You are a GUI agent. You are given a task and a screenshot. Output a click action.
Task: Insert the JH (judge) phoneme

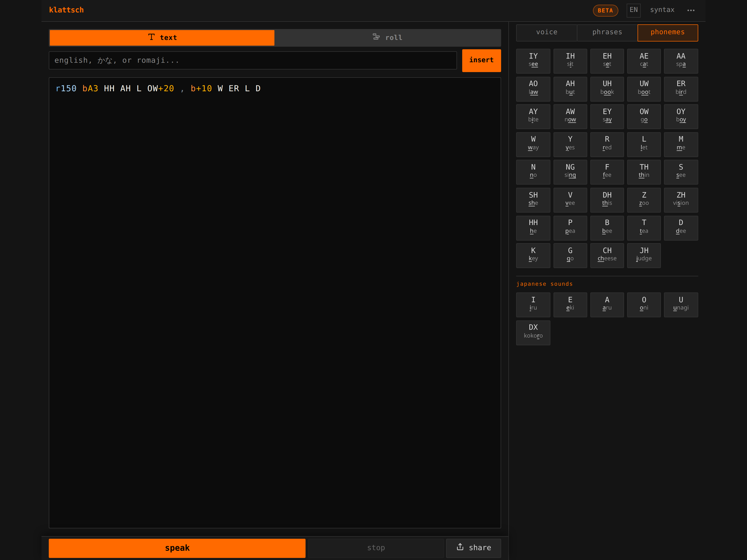pyautogui.click(x=644, y=256)
